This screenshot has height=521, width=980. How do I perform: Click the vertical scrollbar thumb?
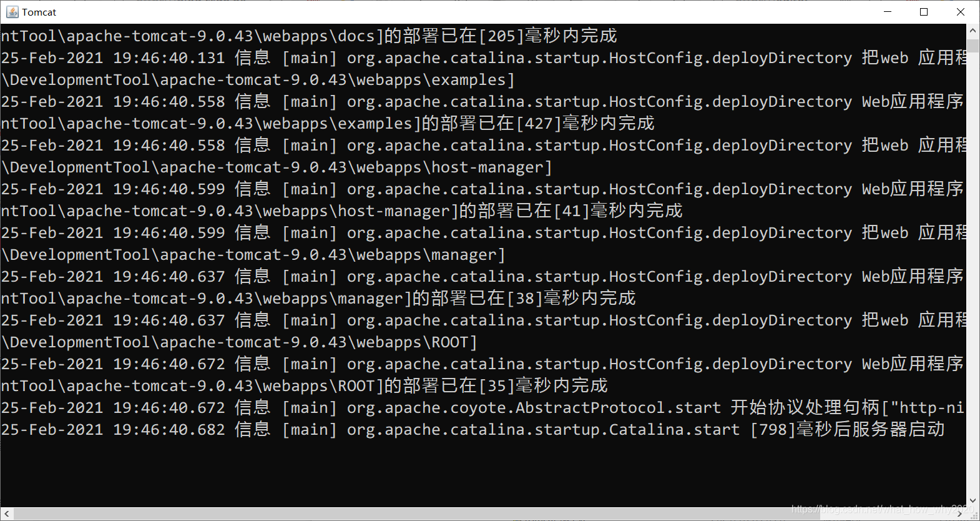(973, 45)
